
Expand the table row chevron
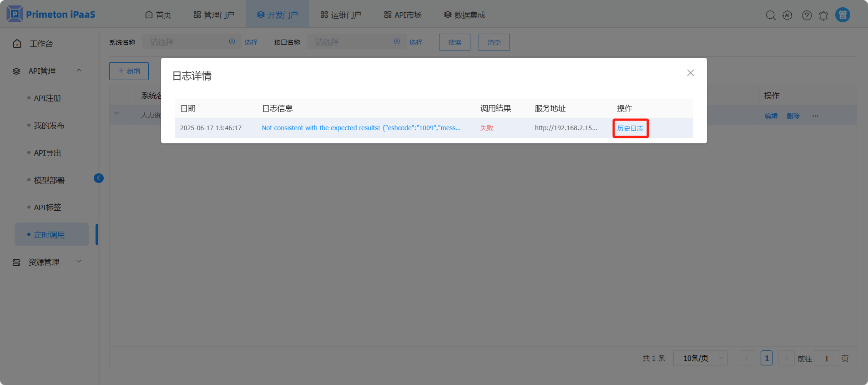pos(117,114)
